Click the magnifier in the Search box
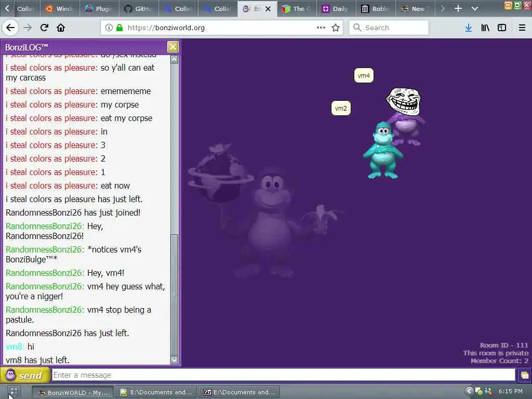The width and height of the screenshot is (532, 399). tap(357, 28)
